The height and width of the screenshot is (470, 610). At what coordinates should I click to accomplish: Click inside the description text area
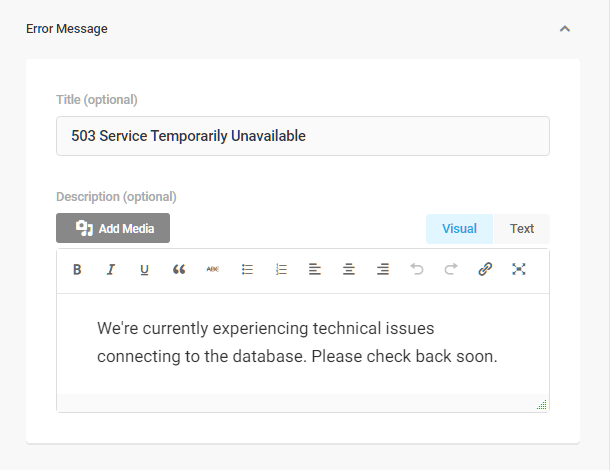pos(303,344)
